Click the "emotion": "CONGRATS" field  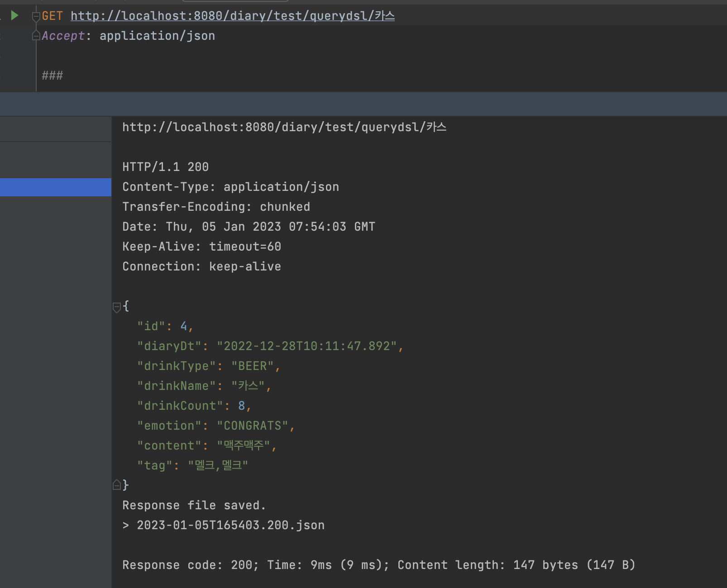click(216, 426)
